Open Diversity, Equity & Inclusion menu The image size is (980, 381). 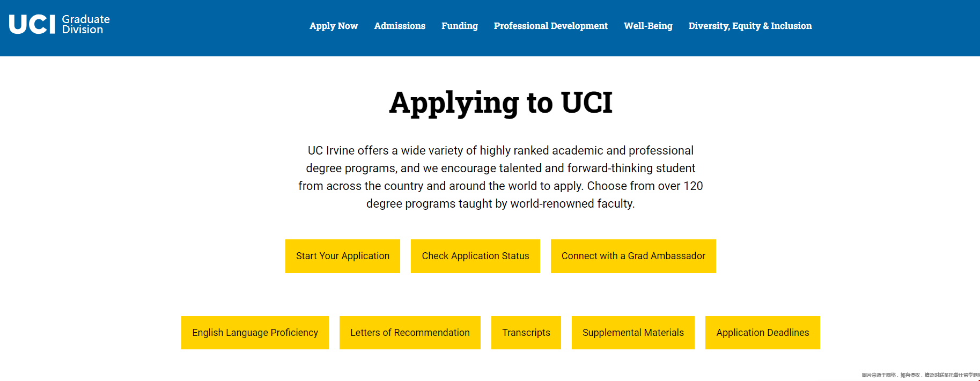tap(750, 26)
